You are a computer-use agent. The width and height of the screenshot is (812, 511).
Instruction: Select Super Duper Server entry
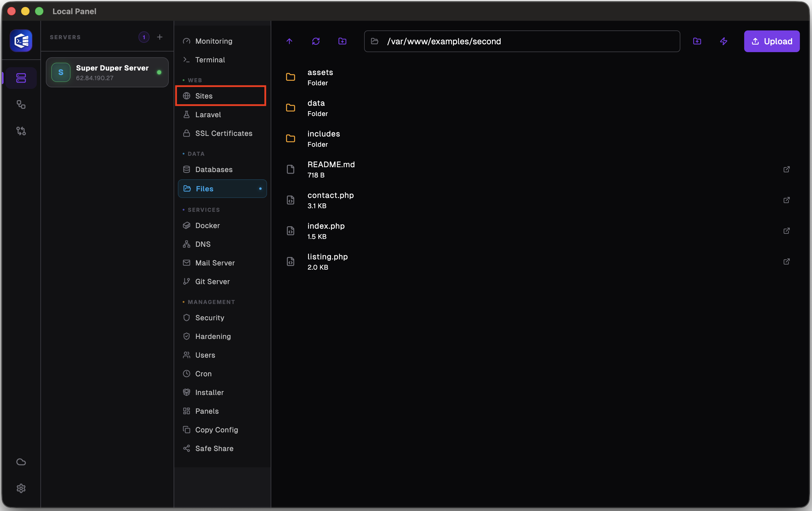tap(107, 73)
